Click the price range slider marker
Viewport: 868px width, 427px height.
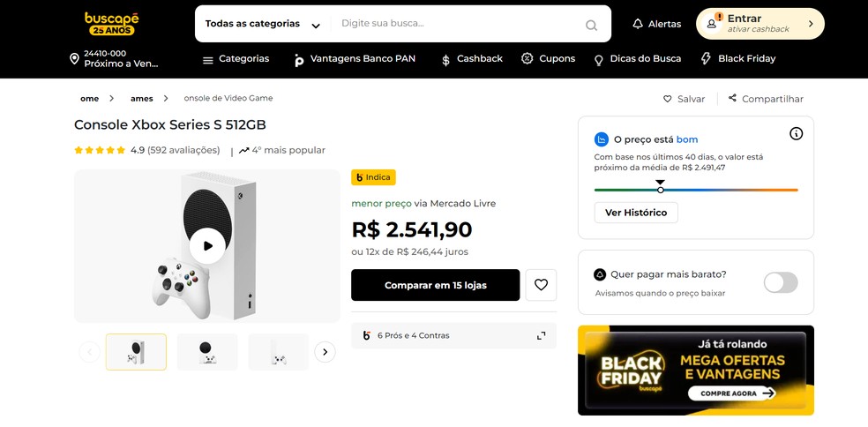660,190
